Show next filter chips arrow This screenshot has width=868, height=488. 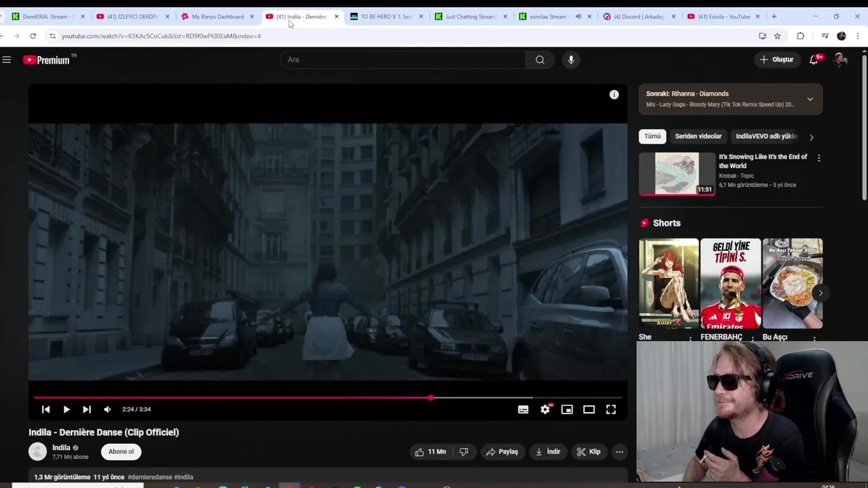coord(812,137)
